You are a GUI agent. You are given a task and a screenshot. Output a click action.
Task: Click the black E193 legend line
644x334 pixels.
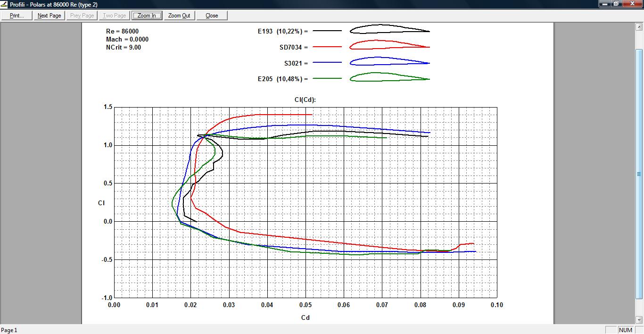pos(326,31)
